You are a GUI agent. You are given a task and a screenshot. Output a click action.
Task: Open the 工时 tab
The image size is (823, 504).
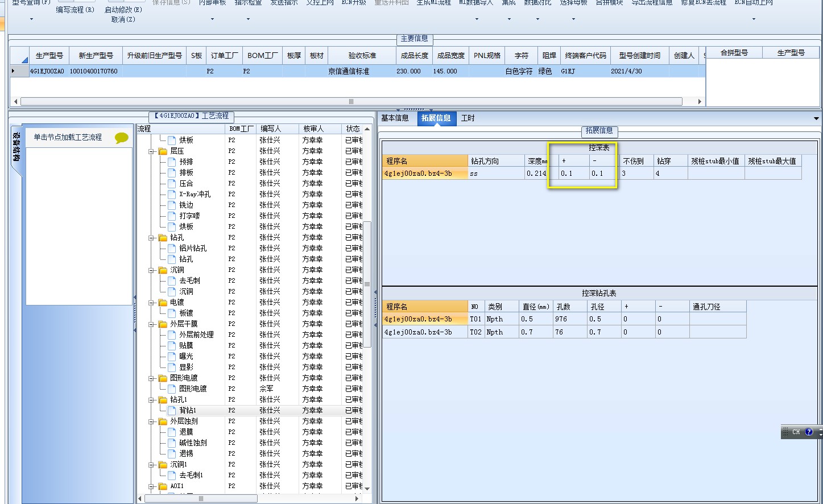[468, 118]
